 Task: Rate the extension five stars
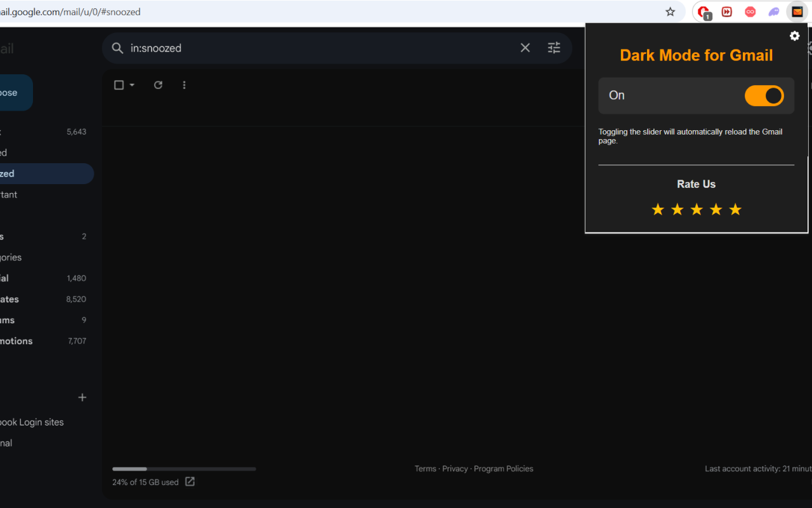(x=735, y=209)
